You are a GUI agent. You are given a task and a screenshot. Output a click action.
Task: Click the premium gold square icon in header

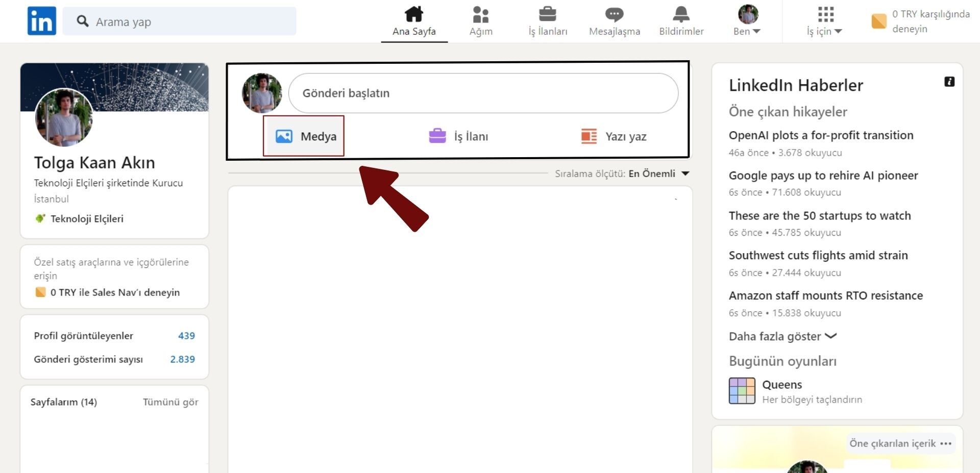tap(879, 21)
